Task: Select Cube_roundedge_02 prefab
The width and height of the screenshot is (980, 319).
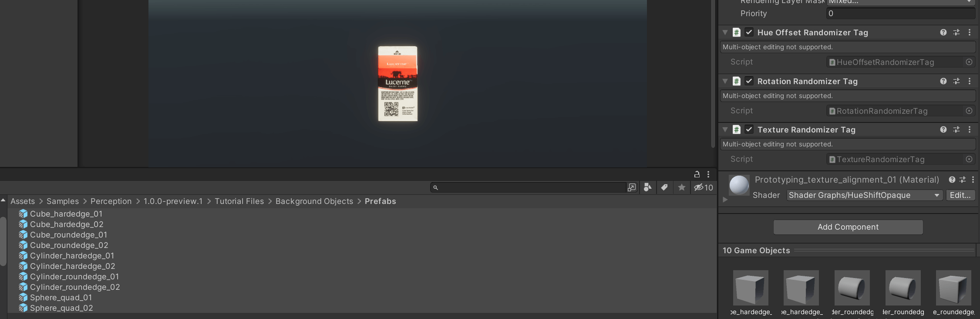Action: pos(69,245)
